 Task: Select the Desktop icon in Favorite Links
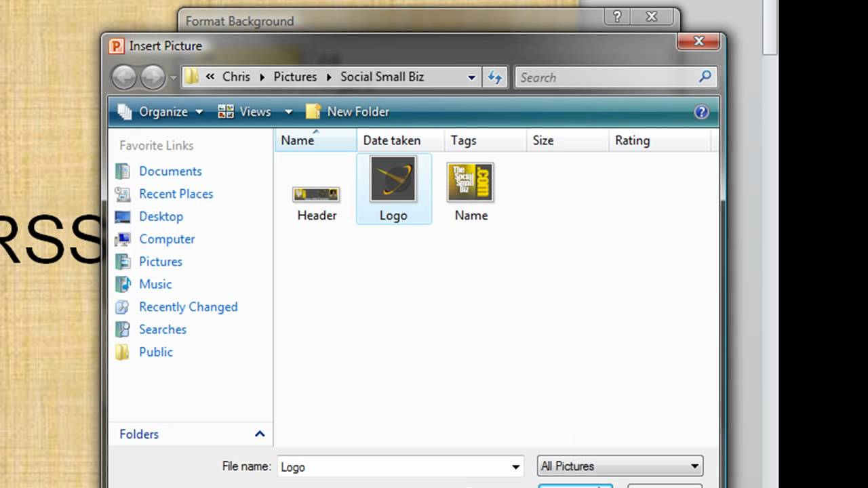[123, 217]
